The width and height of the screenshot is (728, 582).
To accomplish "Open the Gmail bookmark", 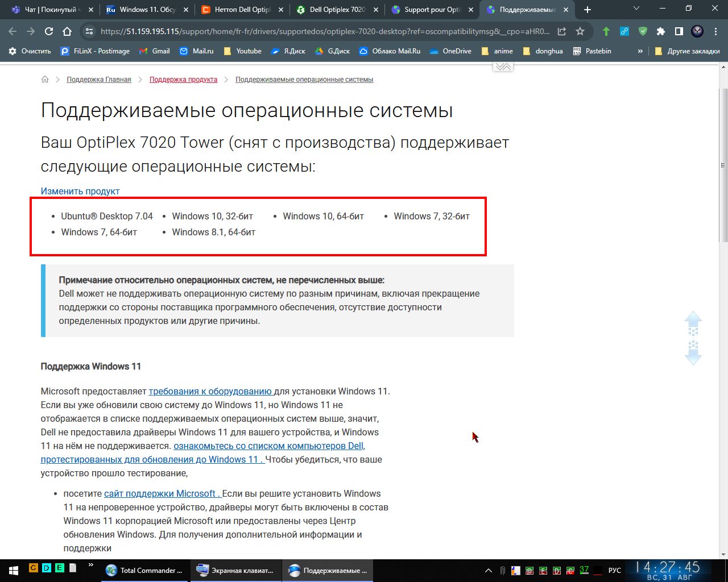I will (x=155, y=51).
